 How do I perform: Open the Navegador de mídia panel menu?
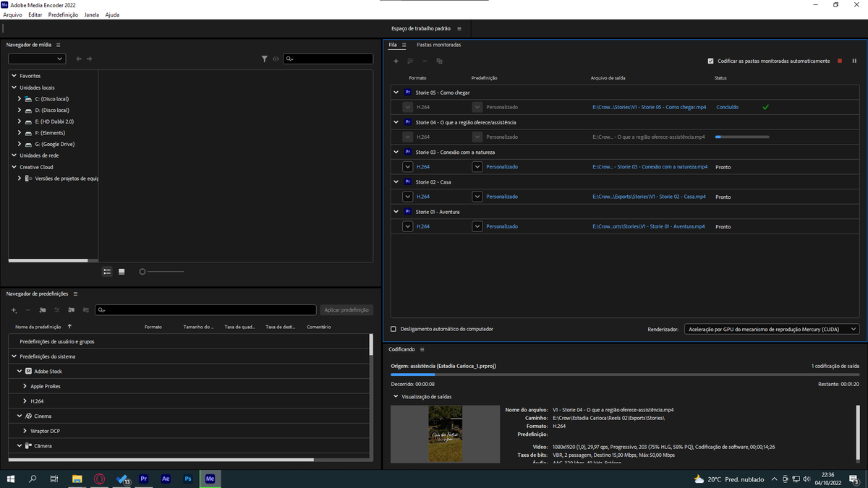(x=59, y=45)
